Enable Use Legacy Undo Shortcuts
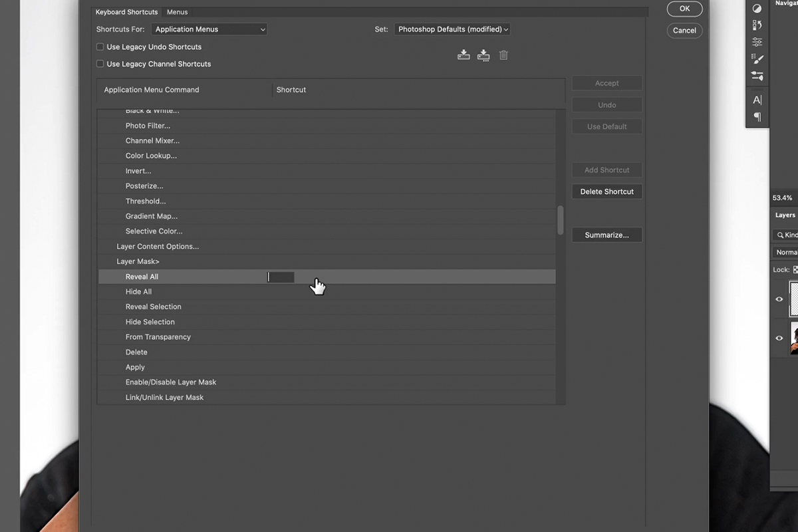 [x=100, y=47]
